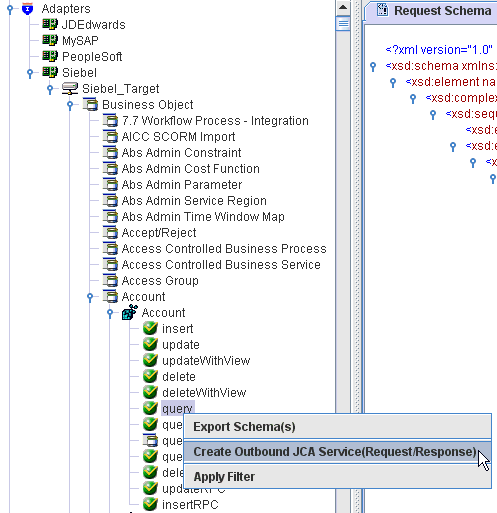Collapse the xsd:sequence XML node
The height and width of the screenshot is (513, 497).
[433, 114]
